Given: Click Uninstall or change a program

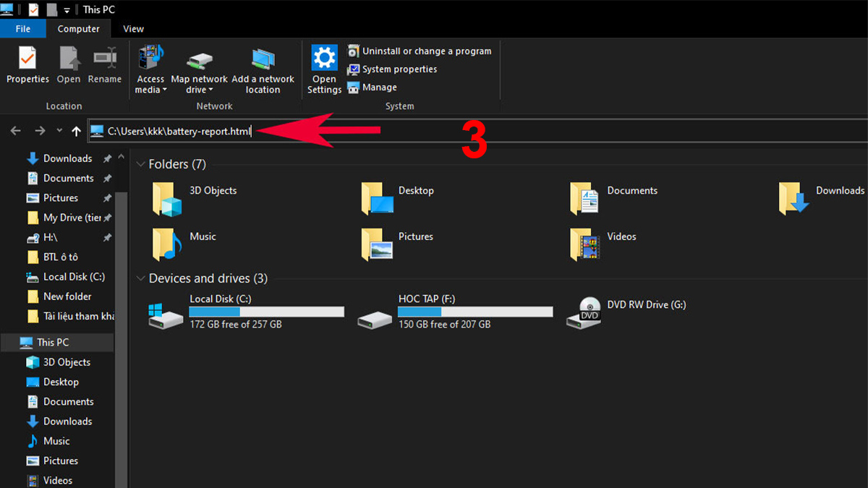Looking at the screenshot, I should (x=420, y=51).
